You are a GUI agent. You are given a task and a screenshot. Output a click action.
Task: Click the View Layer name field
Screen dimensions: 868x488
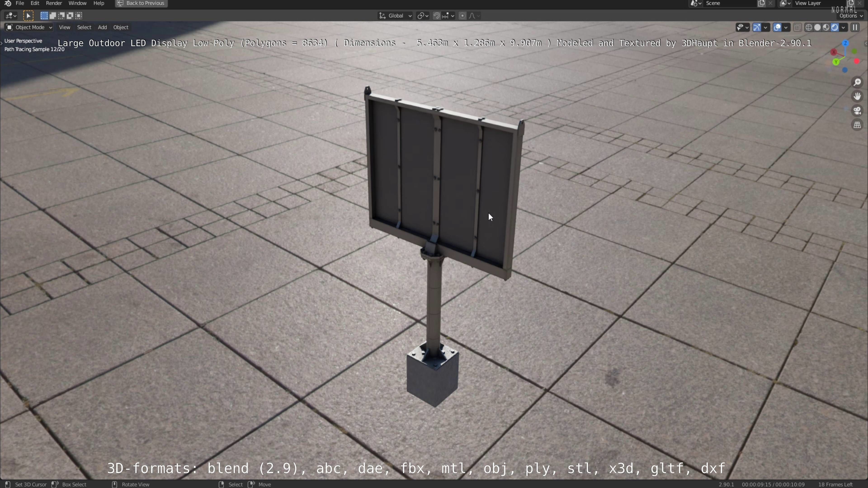(819, 3)
